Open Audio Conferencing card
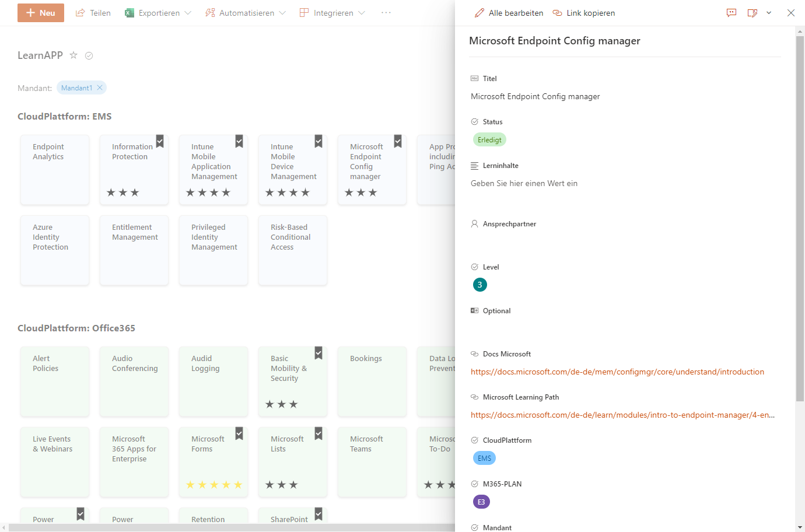 (134, 381)
